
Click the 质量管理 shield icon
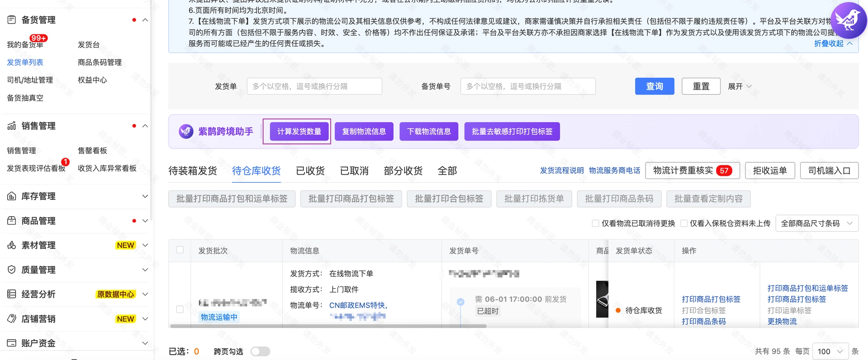tap(12, 270)
